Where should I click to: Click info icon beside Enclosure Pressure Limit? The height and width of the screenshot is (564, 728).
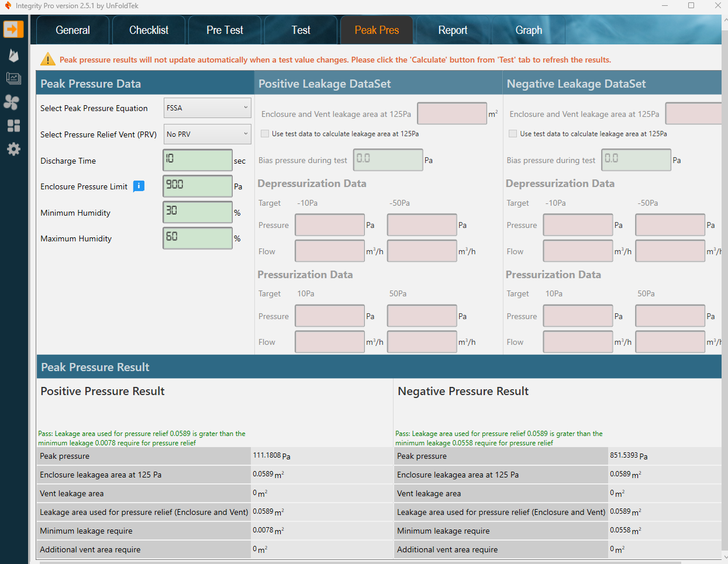point(139,186)
